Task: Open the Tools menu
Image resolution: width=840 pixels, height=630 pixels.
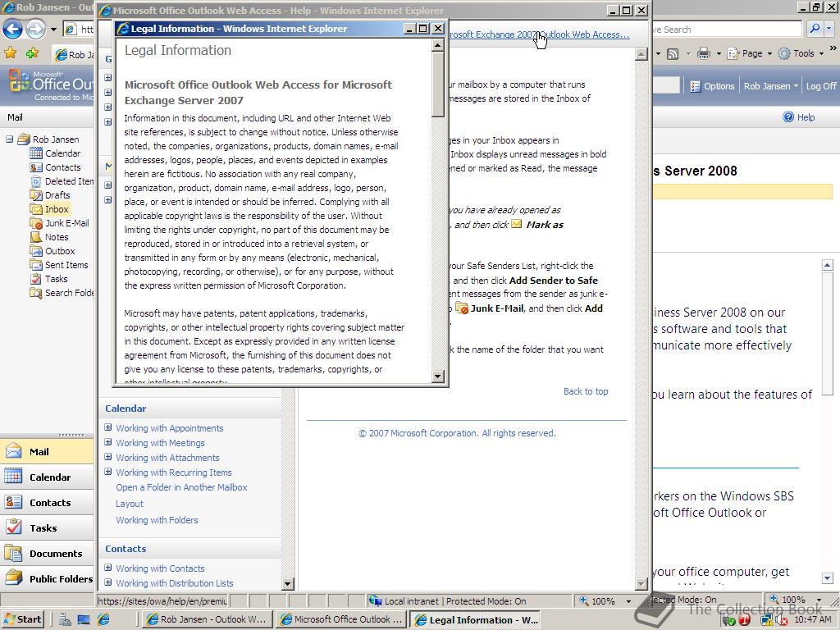Action: (801, 53)
